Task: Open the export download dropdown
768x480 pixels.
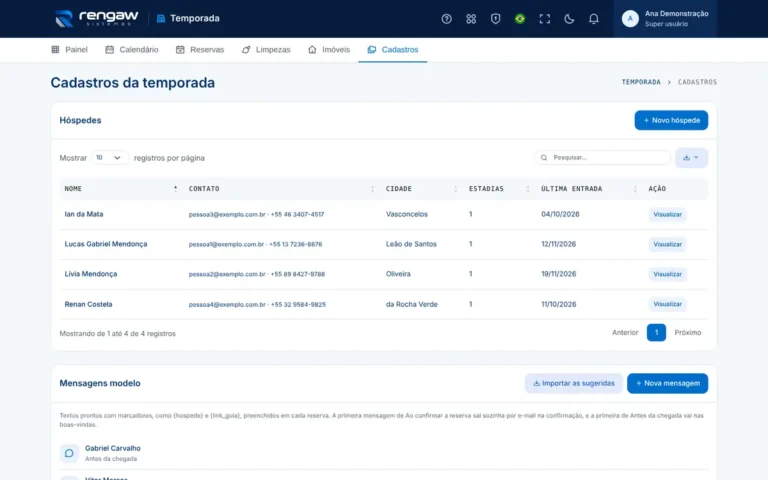Action: tap(691, 158)
